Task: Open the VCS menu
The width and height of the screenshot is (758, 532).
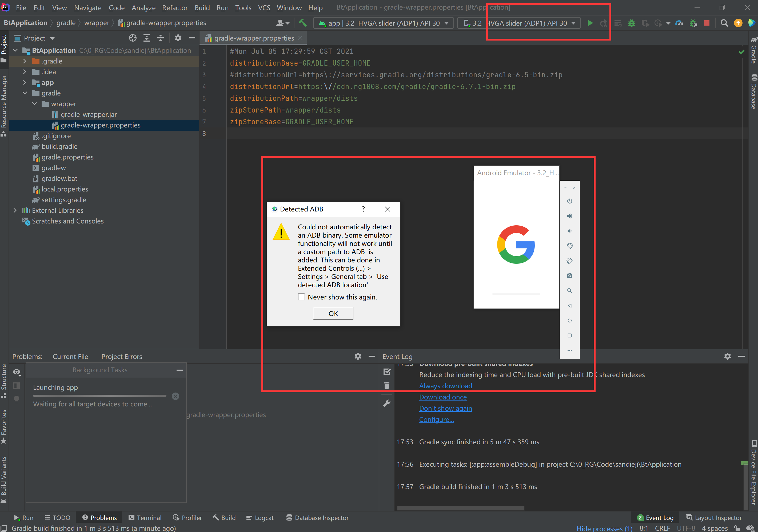Action: [264, 7]
